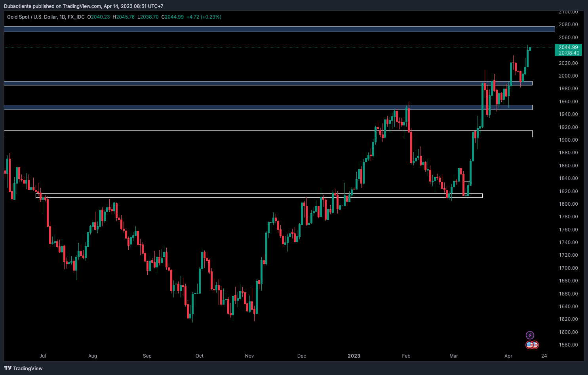This screenshot has height=375, width=588.
Task: Open the purple lightning bolt event icon
Action: click(530, 335)
